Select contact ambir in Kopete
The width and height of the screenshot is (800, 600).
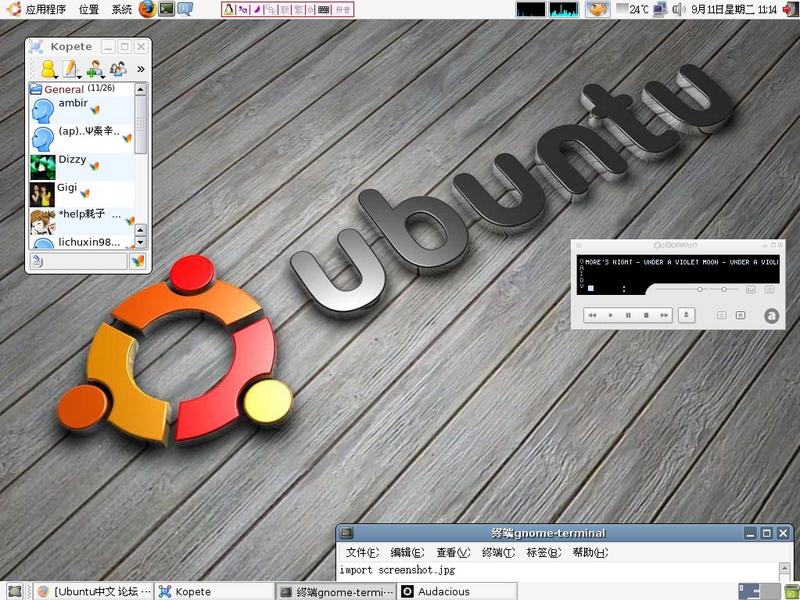82,110
